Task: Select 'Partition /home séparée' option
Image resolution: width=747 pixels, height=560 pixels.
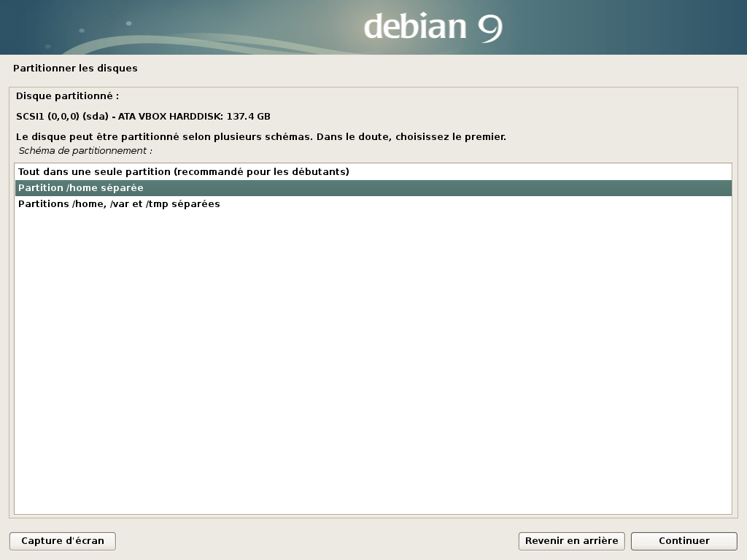Action: (x=373, y=188)
